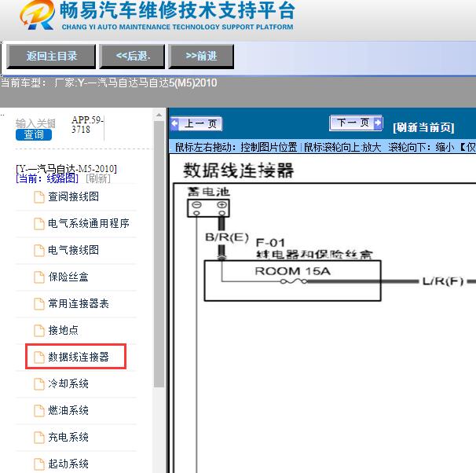Open the 充电系统 tree item
The width and height of the screenshot is (476, 473).
click(68, 437)
